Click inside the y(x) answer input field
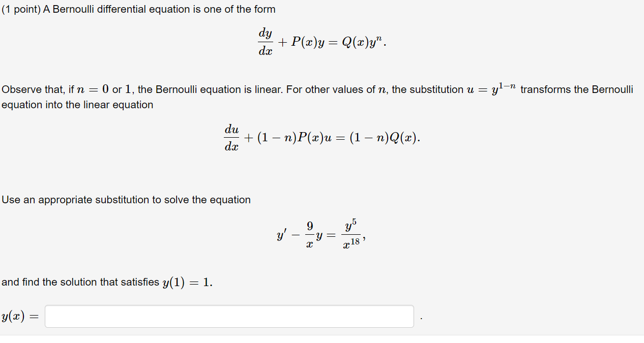The image size is (644, 343). point(229,316)
